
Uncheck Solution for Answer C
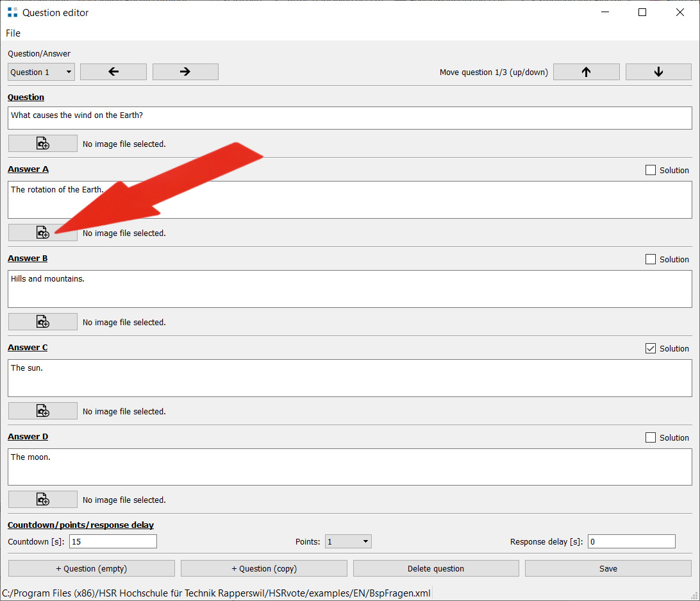pos(651,349)
